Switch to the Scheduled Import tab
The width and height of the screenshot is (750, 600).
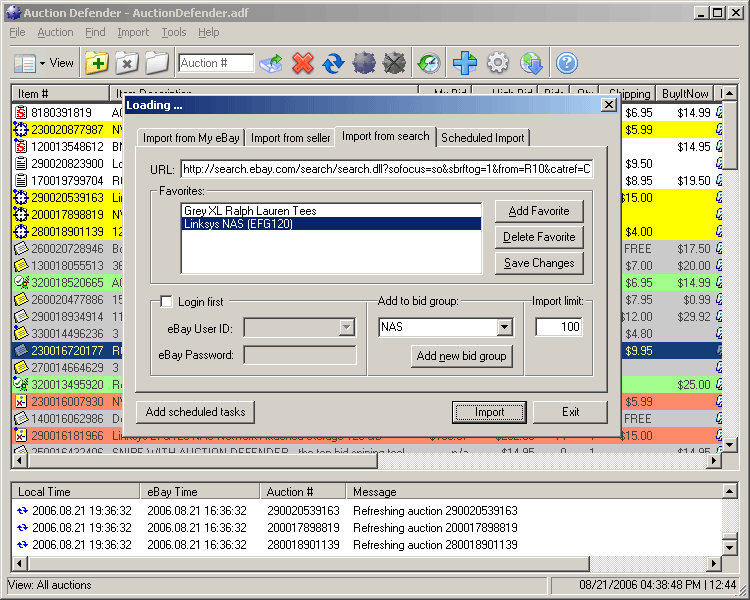482,138
